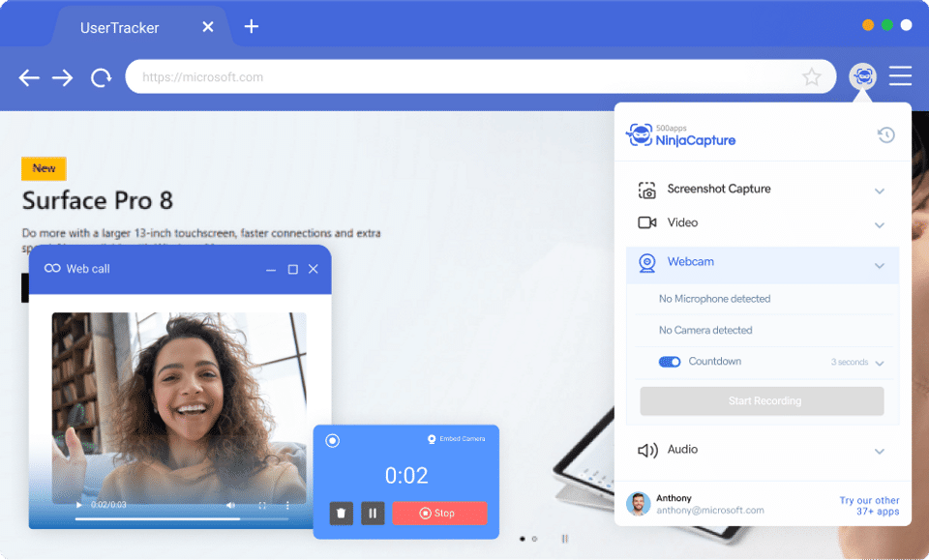Open capture history clock icon
929x560 pixels.
[885, 135]
